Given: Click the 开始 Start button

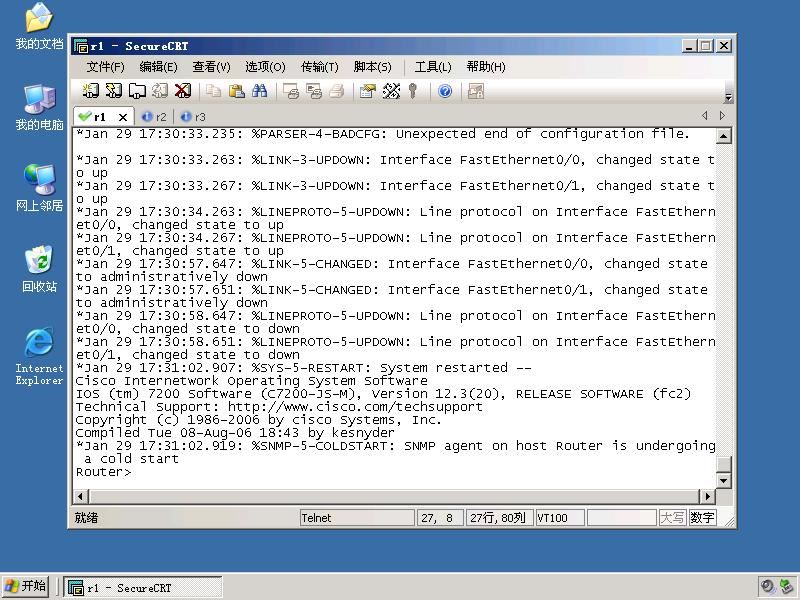Looking at the screenshot, I should point(26,586).
